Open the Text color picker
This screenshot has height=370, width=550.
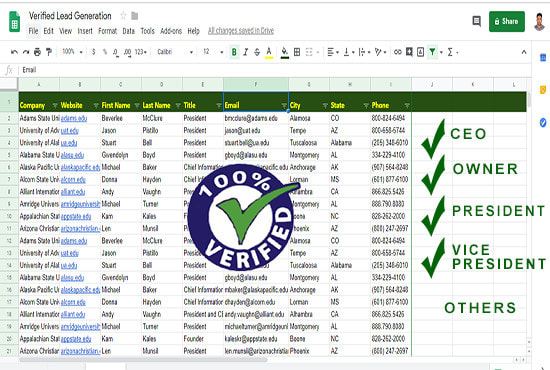pyautogui.click(x=269, y=52)
